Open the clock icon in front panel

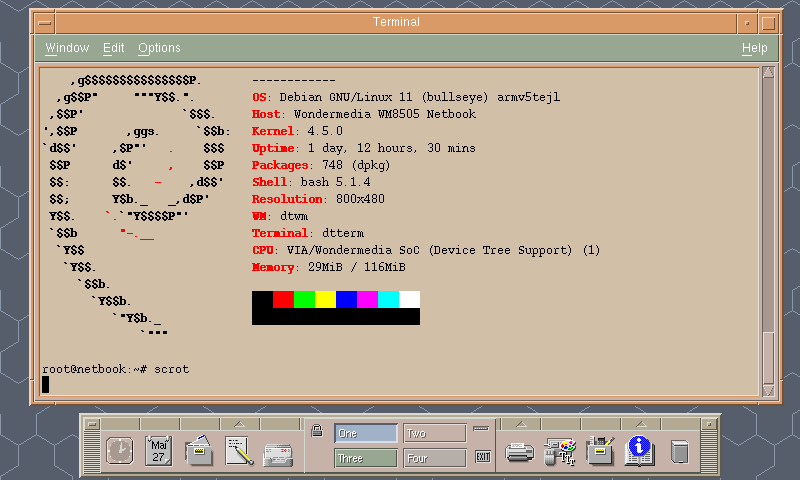tap(120, 451)
